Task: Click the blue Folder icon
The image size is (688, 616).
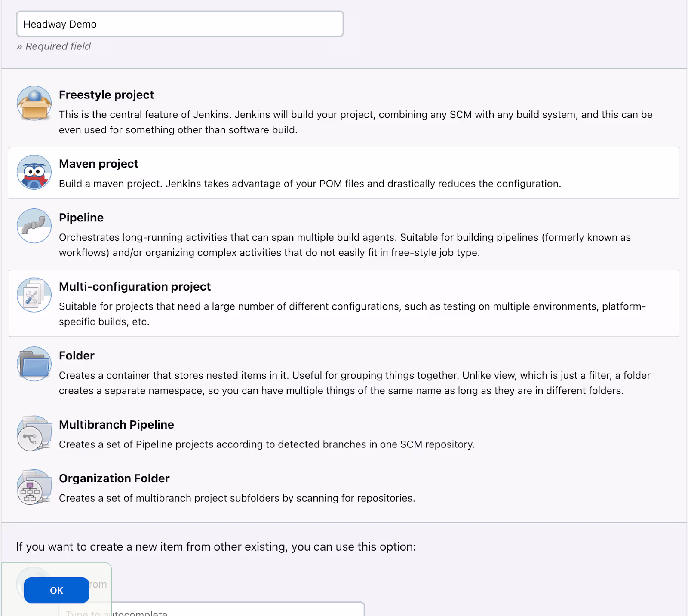Action: click(34, 364)
